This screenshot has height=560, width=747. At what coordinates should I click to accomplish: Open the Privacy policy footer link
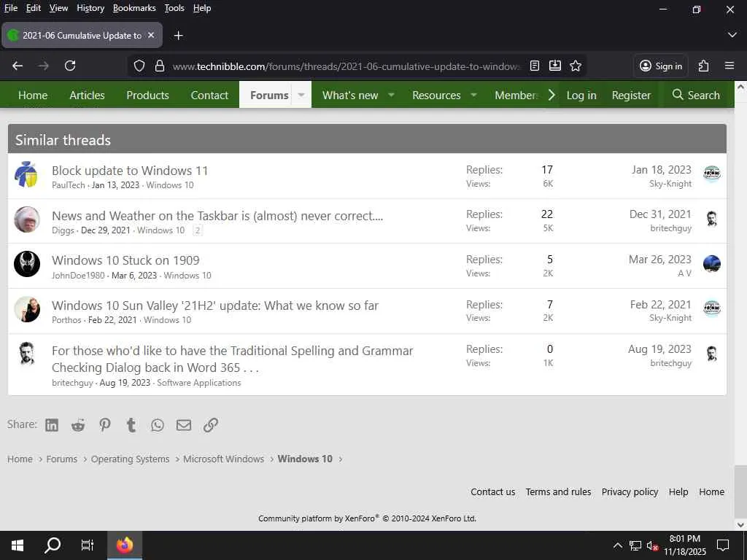[x=630, y=492]
